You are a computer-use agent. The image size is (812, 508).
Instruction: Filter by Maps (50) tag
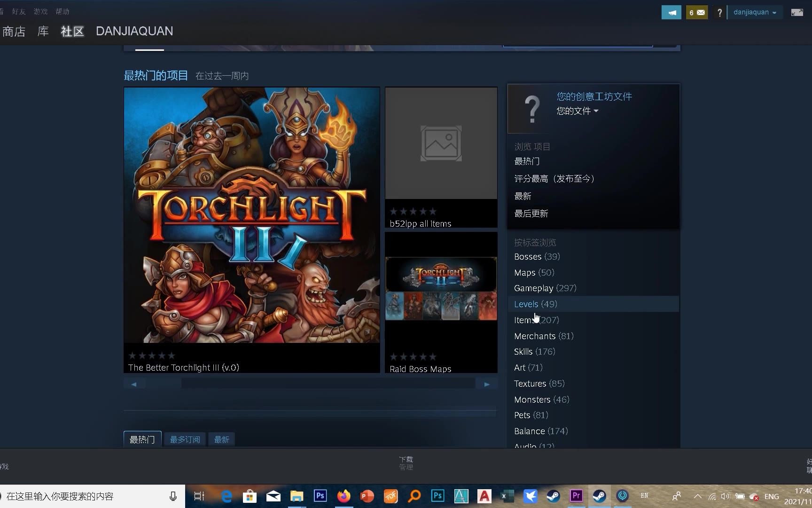(x=534, y=273)
